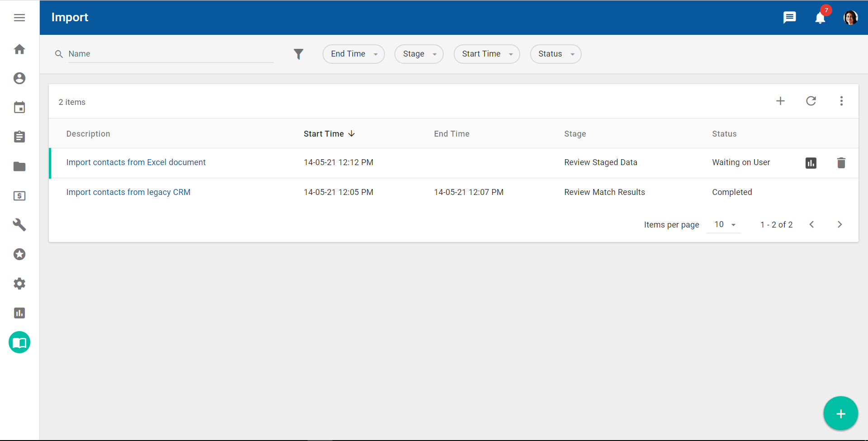Toggle the hamburger navigation menu
This screenshot has height=441, width=868.
click(19, 18)
